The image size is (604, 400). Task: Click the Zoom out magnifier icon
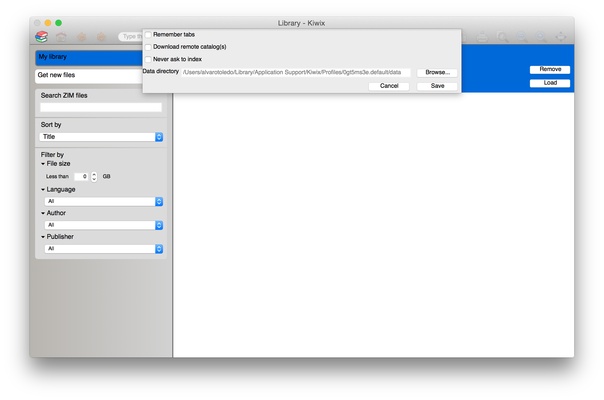pos(522,37)
